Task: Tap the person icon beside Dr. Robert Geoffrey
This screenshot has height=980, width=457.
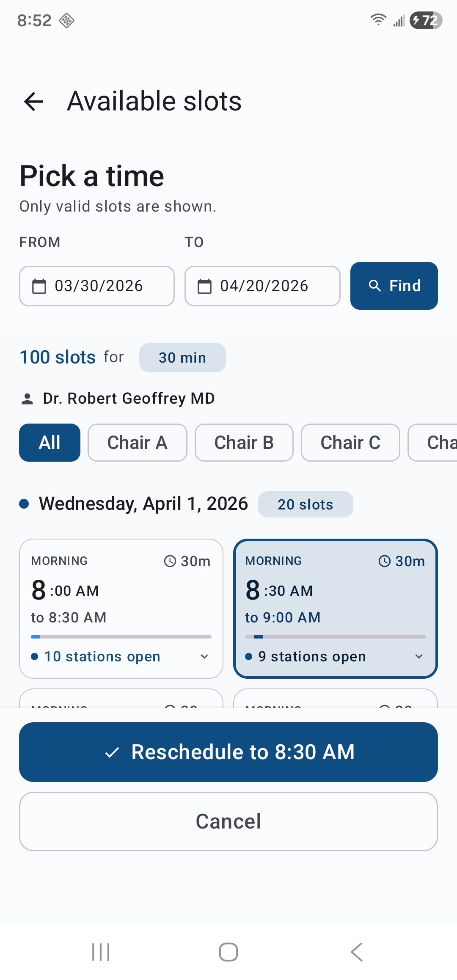Action: [28, 399]
